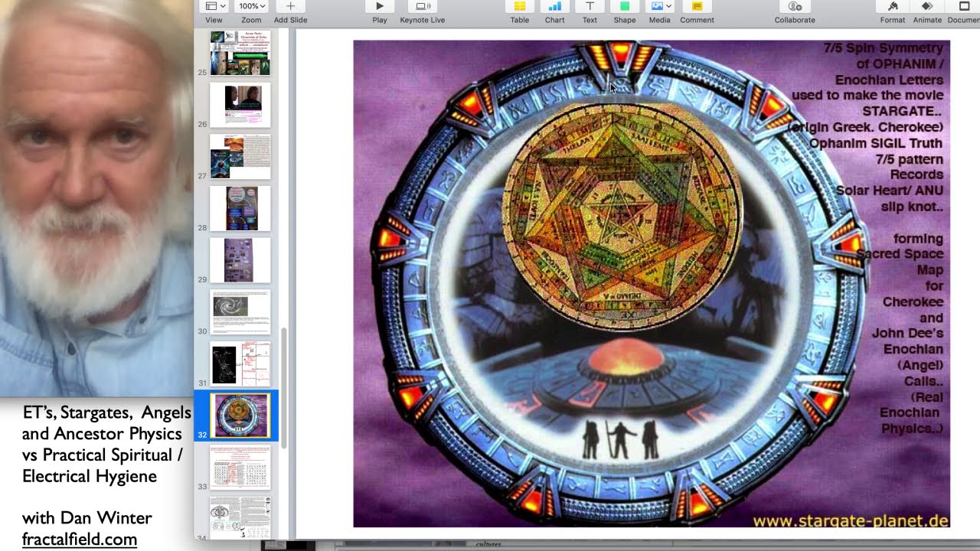The width and height of the screenshot is (980, 551).
Task: Toggle the Format inspector panel
Action: tap(892, 7)
